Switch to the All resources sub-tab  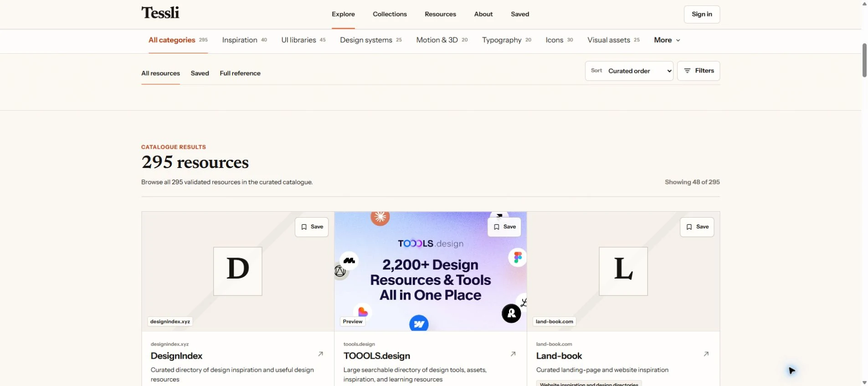pyautogui.click(x=160, y=73)
